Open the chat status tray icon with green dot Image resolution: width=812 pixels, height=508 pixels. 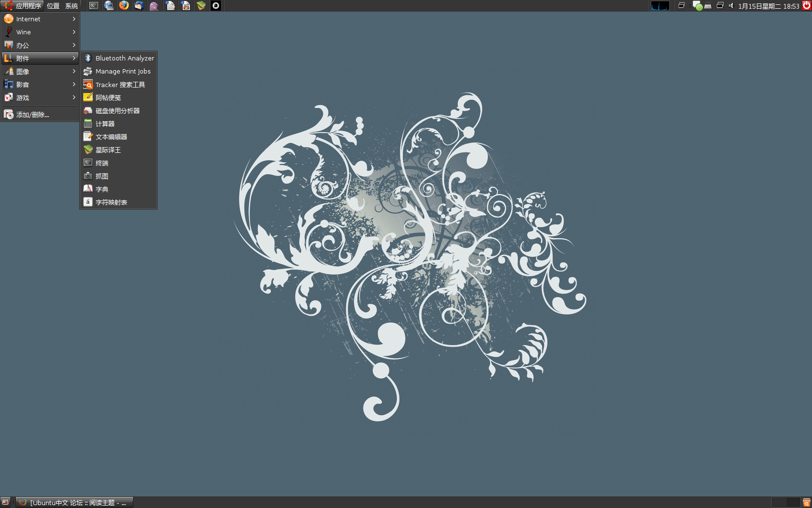697,6
